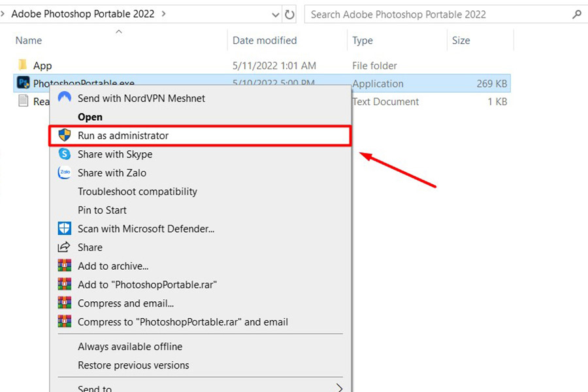This screenshot has width=588, height=392.
Task: Expand the Send to submenu arrow
Action: [x=339, y=387]
